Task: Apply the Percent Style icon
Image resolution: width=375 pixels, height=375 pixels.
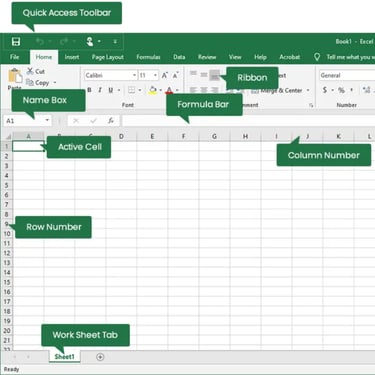Action: (341, 90)
